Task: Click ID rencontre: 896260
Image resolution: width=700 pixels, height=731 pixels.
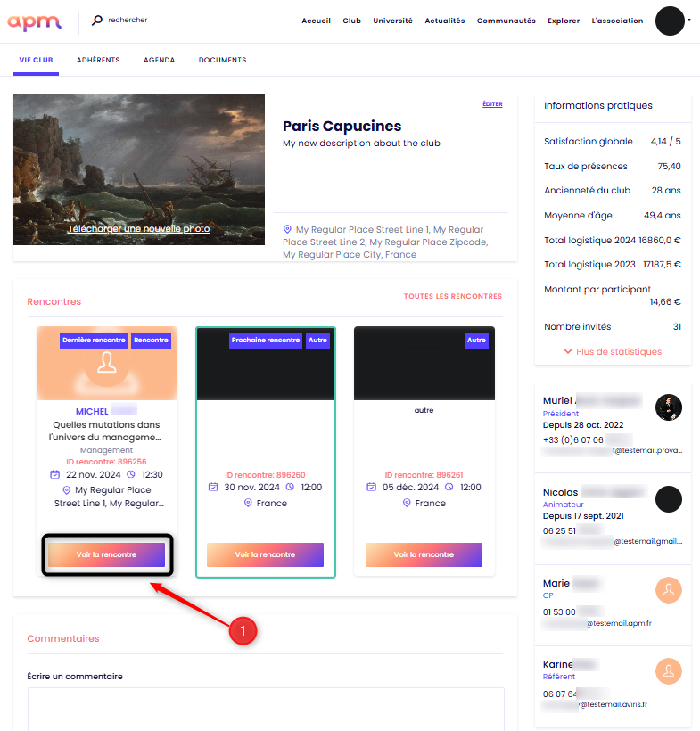Action: (x=265, y=475)
